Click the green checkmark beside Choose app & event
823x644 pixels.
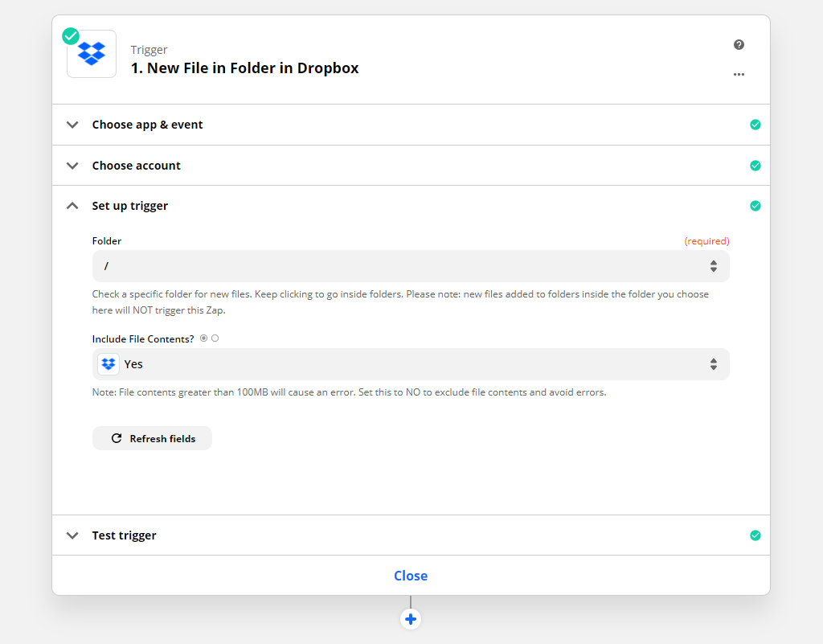(755, 125)
